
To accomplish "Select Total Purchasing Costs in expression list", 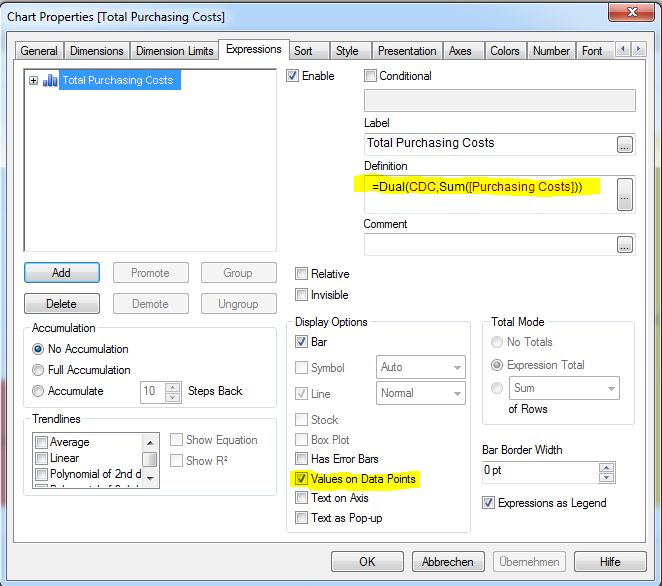I will (x=118, y=80).
